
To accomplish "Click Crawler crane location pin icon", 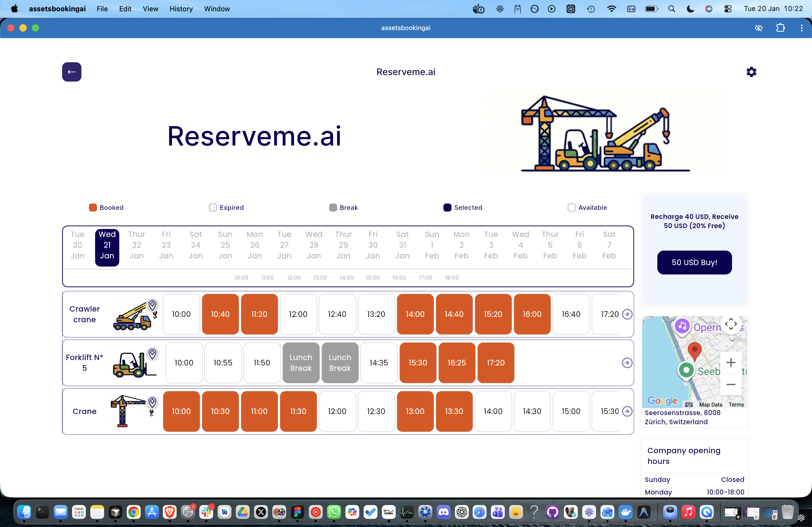I will (152, 305).
